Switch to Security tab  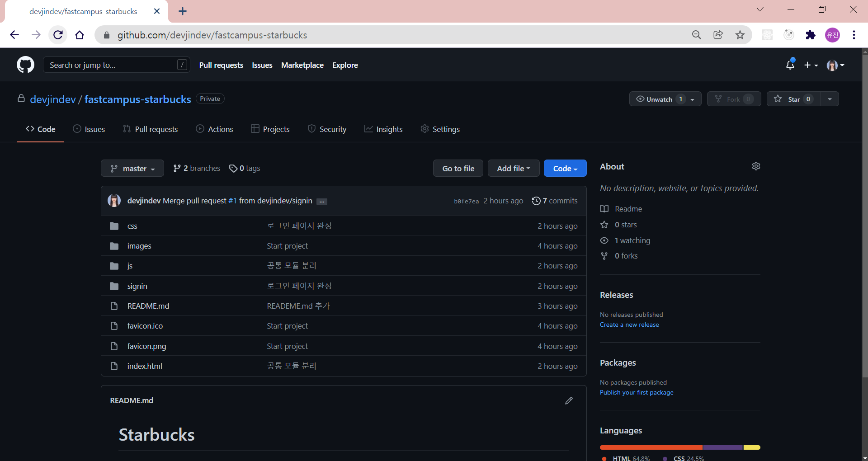point(327,129)
